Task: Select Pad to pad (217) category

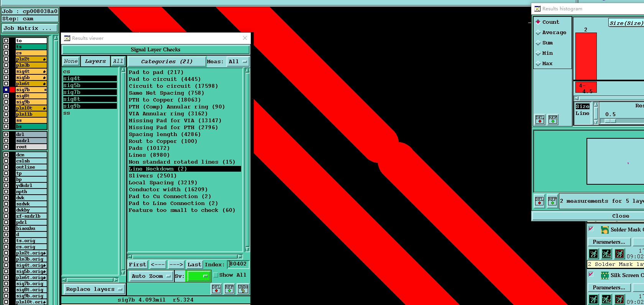Action: [x=156, y=72]
